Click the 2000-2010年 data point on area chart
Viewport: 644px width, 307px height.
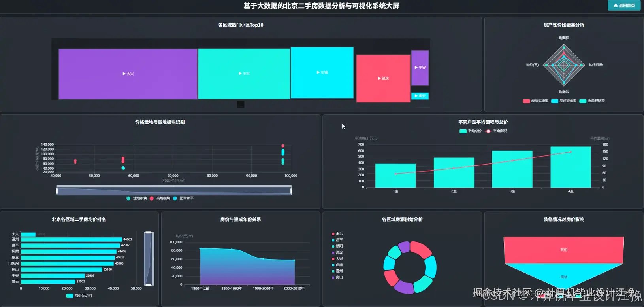point(294,260)
